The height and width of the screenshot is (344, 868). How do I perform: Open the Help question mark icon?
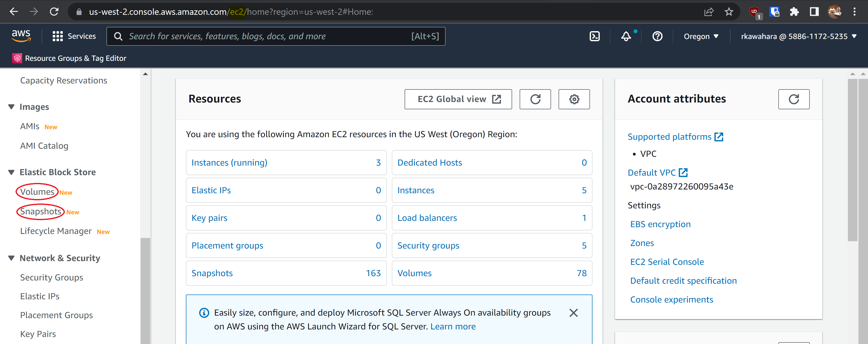(x=657, y=36)
